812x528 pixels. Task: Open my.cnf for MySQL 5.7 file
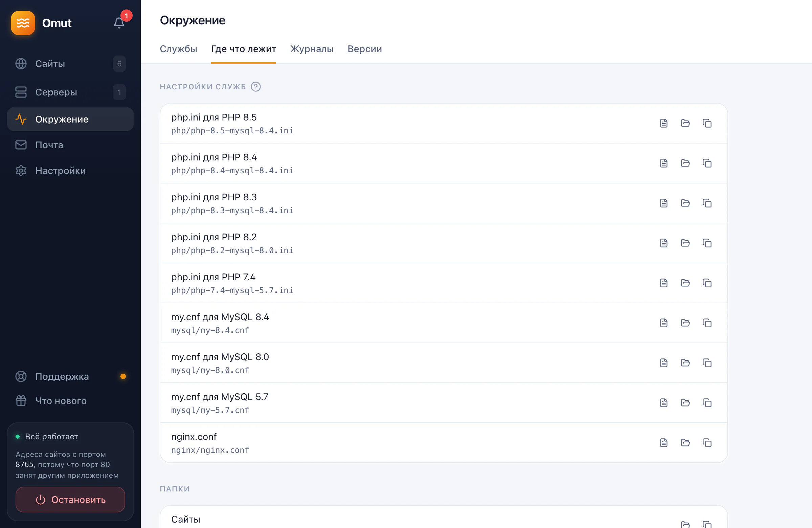[663, 403]
